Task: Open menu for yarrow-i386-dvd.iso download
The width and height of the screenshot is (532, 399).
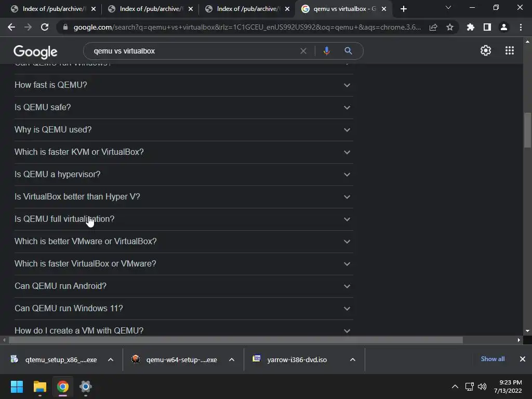Action: [353, 360]
